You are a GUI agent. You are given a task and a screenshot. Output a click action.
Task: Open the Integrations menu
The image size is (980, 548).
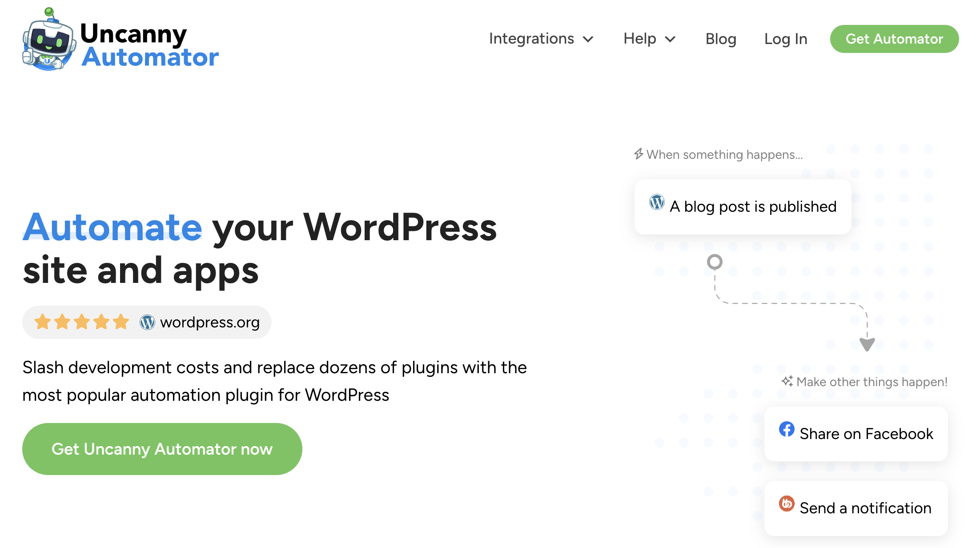pos(541,39)
